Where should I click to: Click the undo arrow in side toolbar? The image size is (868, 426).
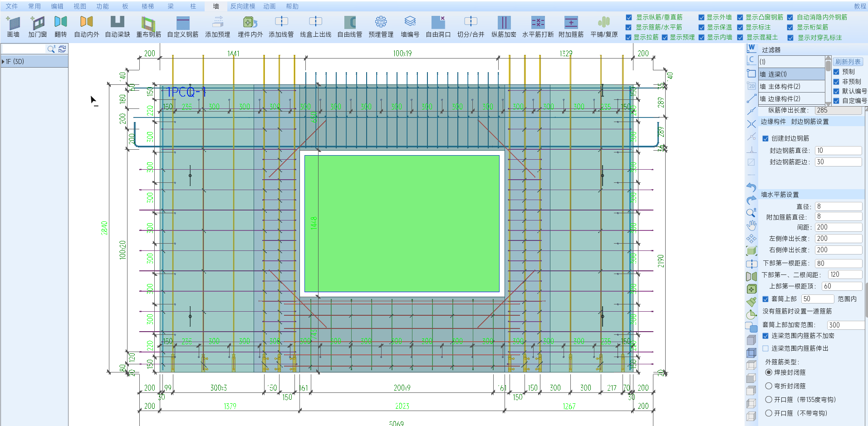pyautogui.click(x=751, y=187)
